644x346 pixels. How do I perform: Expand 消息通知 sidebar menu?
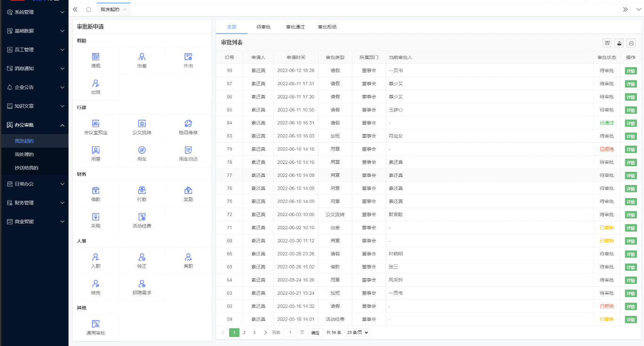point(34,69)
